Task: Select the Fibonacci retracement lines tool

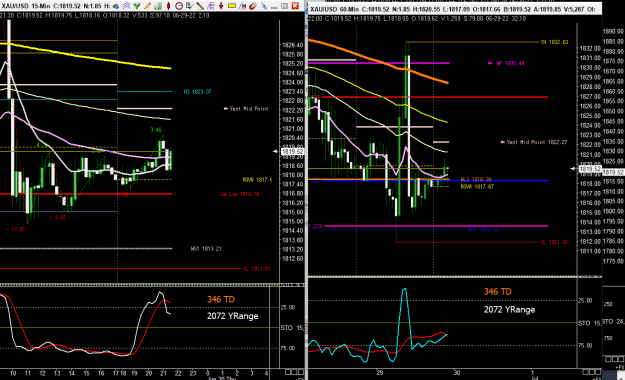Action: (x=210, y=6)
